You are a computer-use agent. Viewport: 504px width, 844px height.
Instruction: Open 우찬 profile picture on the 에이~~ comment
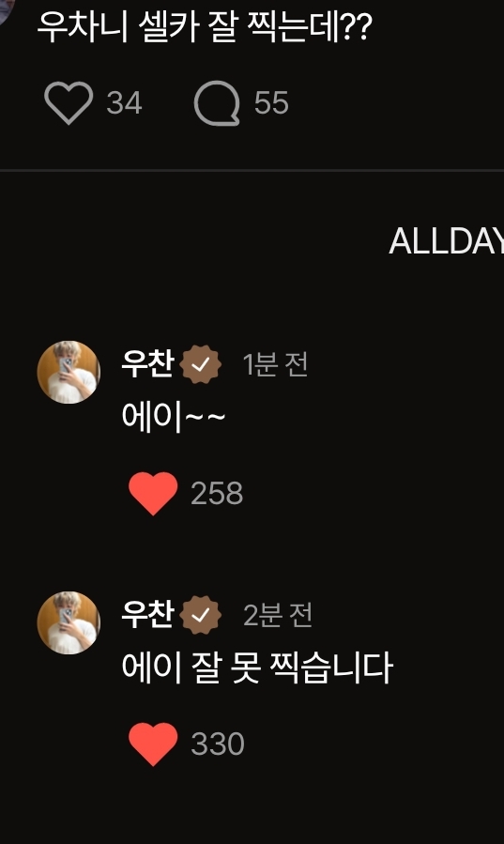pyautogui.click(x=69, y=372)
